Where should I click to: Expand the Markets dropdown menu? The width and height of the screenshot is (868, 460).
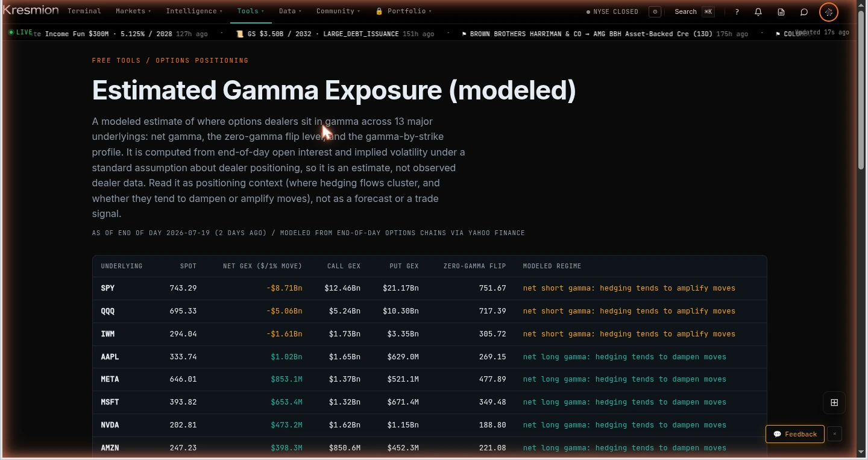(133, 11)
